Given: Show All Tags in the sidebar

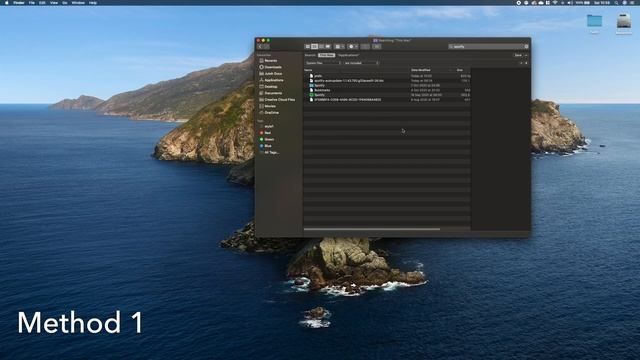Looking at the screenshot, I should pos(269,152).
